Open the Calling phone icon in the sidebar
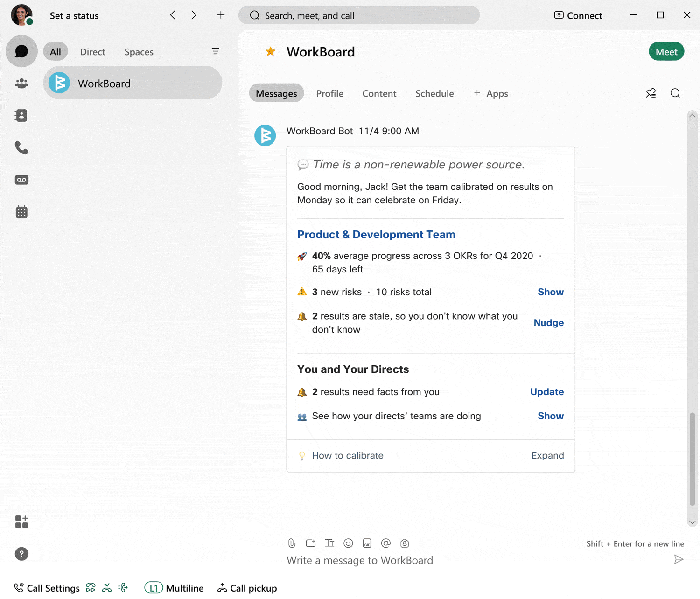The width and height of the screenshot is (700, 599). point(21,147)
